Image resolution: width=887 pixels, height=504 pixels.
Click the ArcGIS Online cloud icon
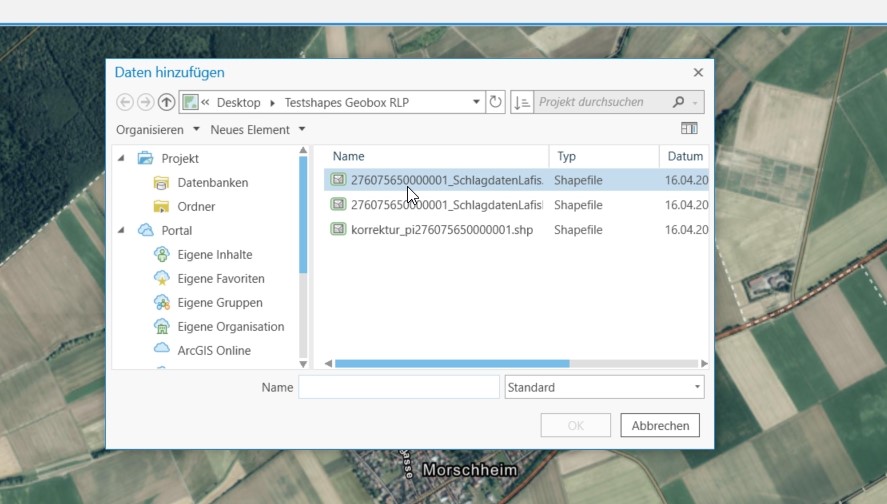[162, 348]
